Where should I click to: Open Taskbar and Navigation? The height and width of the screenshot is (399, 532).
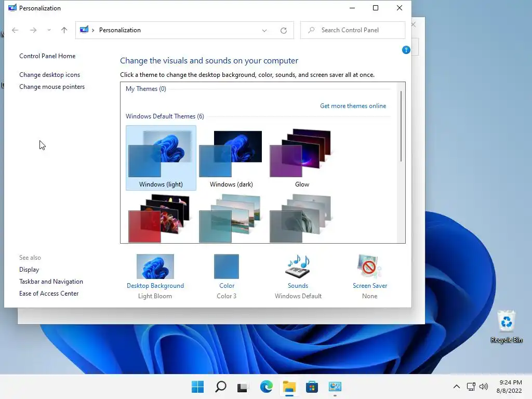pyautogui.click(x=51, y=282)
